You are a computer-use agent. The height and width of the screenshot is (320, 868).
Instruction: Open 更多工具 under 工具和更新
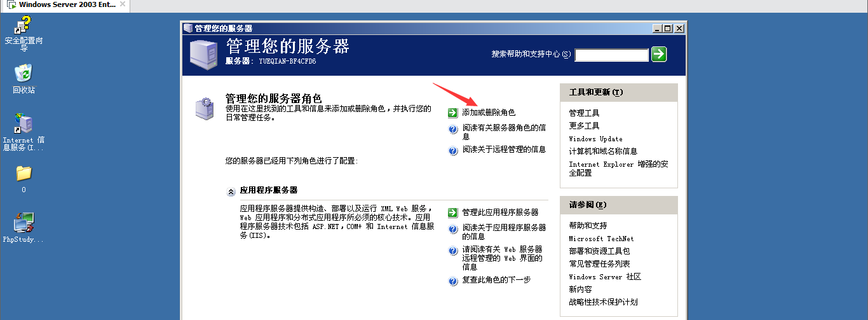584,126
